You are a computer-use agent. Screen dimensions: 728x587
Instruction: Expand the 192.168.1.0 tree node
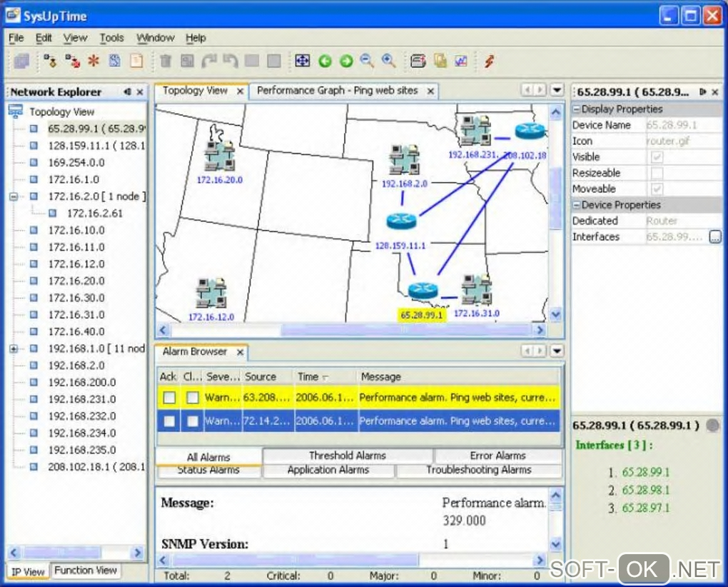pyautogui.click(x=14, y=348)
